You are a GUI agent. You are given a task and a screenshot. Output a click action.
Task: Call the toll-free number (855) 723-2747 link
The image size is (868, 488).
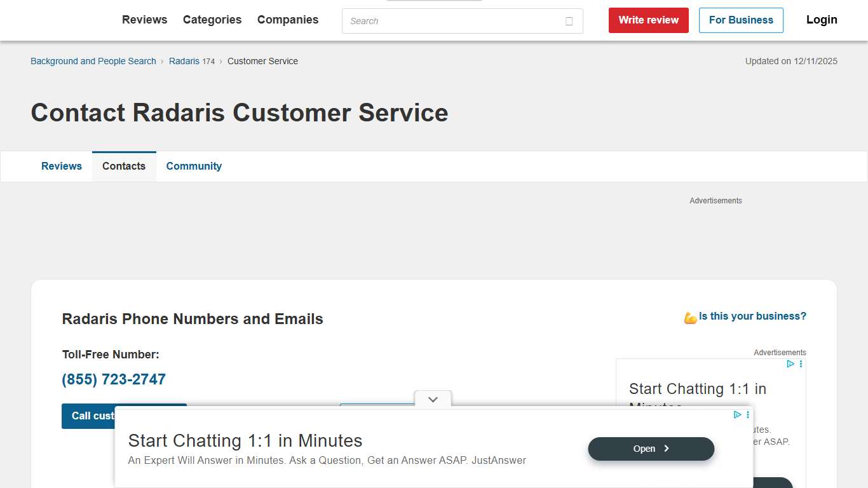click(113, 379)
